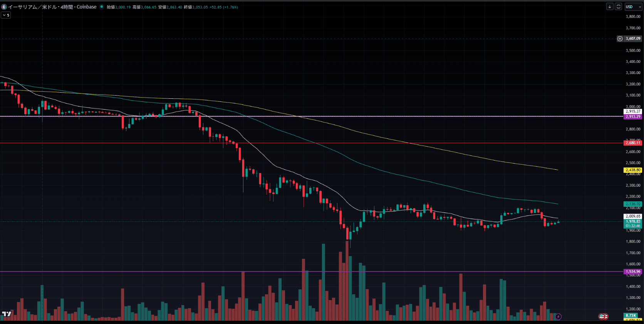Image resolution: width=644 pixels, height=324 pixels.
Task: Click the 2,680.11 red price label
Action: coord(633,143)
